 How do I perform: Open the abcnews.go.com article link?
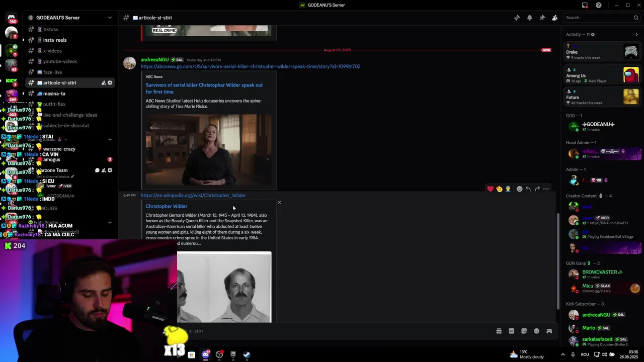(251, 66)
